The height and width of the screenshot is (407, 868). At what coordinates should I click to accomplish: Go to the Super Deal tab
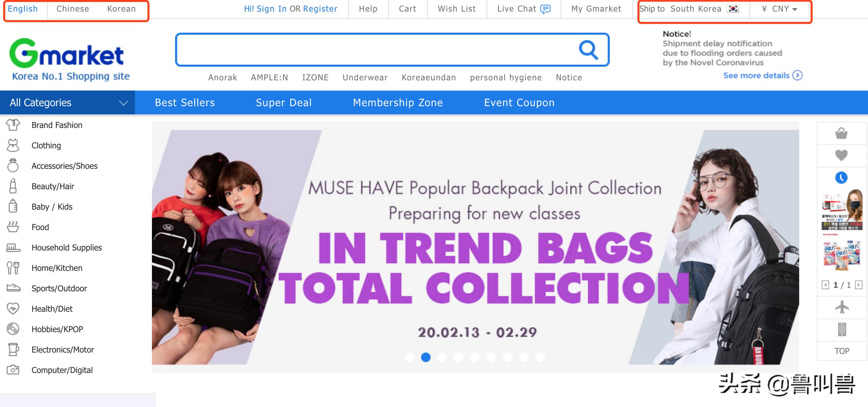point(283,103)
